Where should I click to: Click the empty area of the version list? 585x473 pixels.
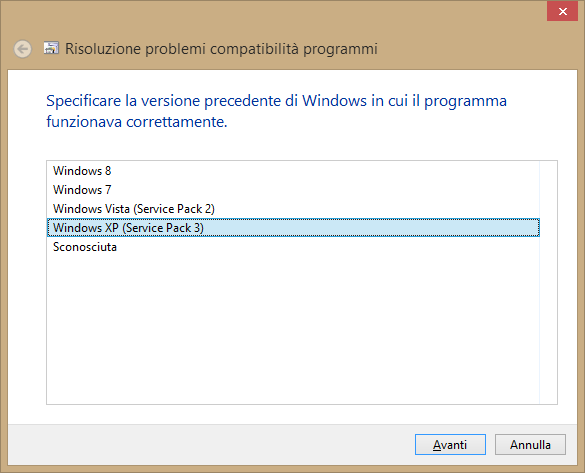[293, 330]
